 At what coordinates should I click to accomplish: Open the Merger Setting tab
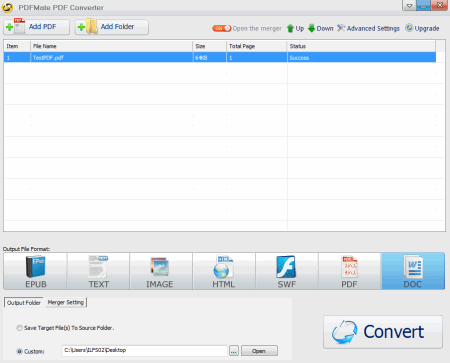click(x=66, y=302)
